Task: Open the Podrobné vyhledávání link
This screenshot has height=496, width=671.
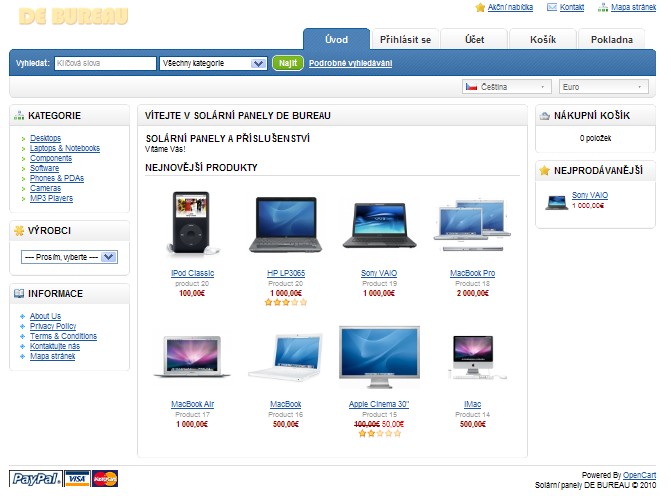Action: click(x=350, y=63)
